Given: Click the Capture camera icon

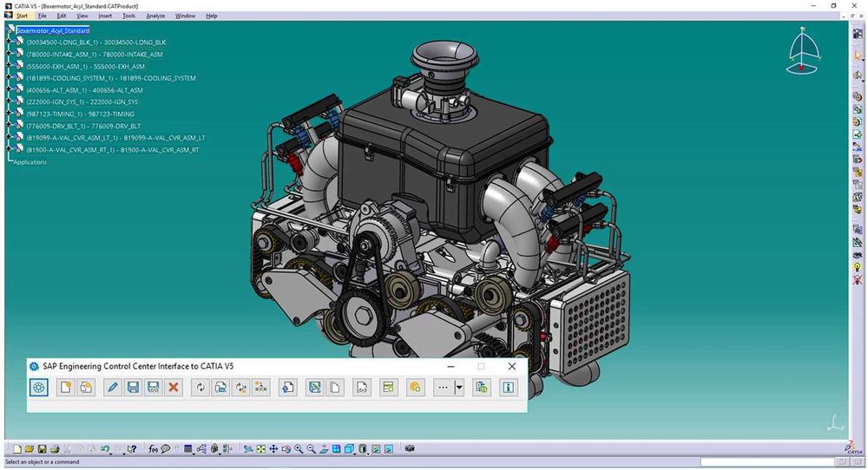Looking at the screenshot, I should tap(410, 449).
